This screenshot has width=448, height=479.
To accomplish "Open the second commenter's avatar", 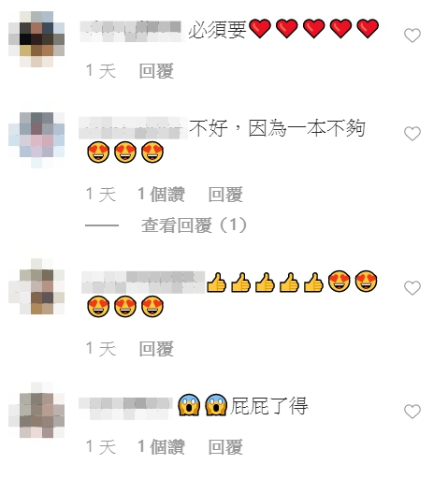I will (36, 140).
